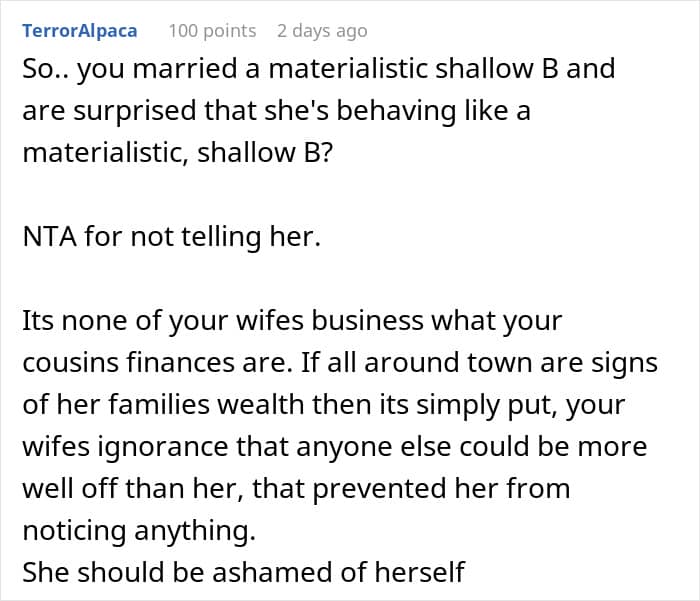Screen dimensions: 700x601
Task: Click the word "surprised" in the second line
Action: [x=134, y=111]
